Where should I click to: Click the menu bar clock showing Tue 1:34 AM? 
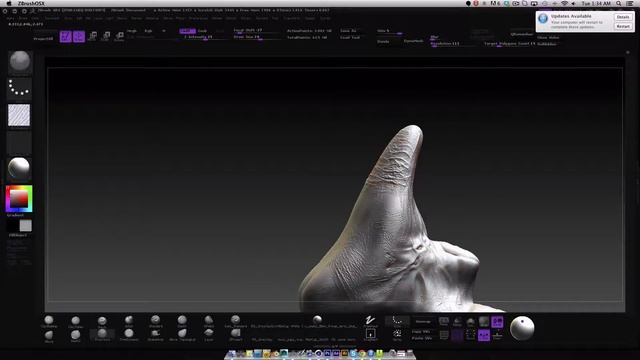click(596, 3)
